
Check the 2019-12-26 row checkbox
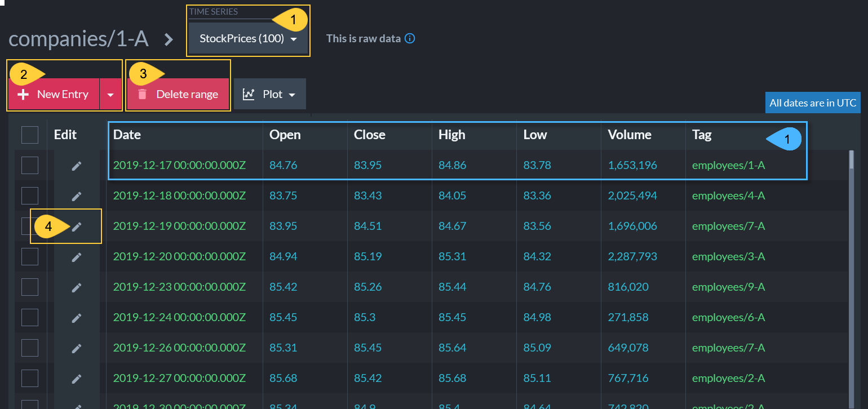[x=30, y=348]
